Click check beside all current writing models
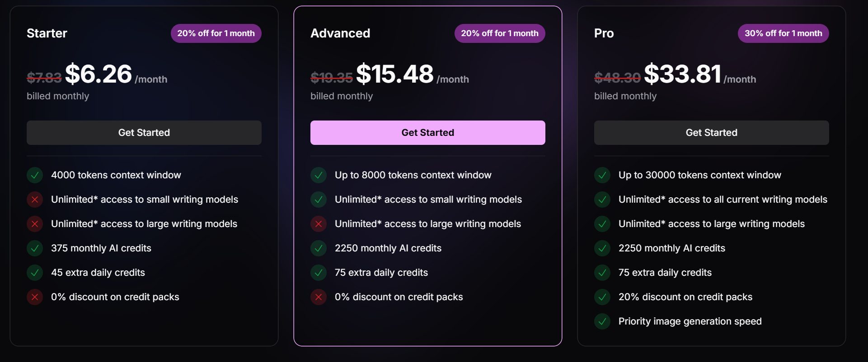This screenshot has height=362, width=868. tap(602, 200)
